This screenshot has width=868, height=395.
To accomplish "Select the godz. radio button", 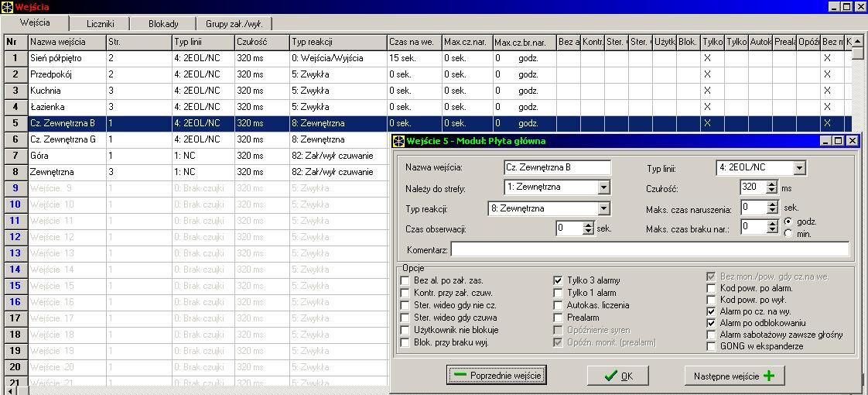I will point(788,222).
